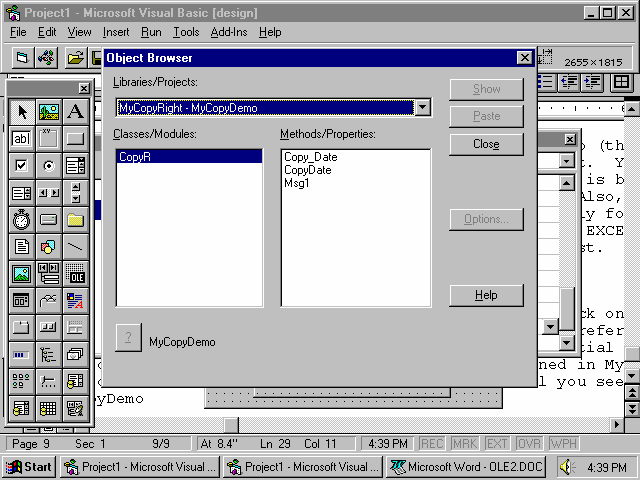Select the Pointer tool in the toolbox

pyautogui.click(x=22, y=112)
